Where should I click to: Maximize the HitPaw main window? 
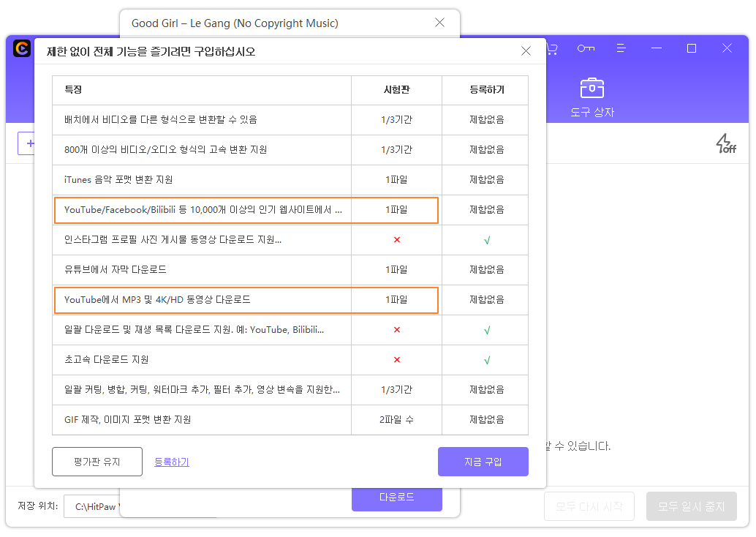coord(692,48)
